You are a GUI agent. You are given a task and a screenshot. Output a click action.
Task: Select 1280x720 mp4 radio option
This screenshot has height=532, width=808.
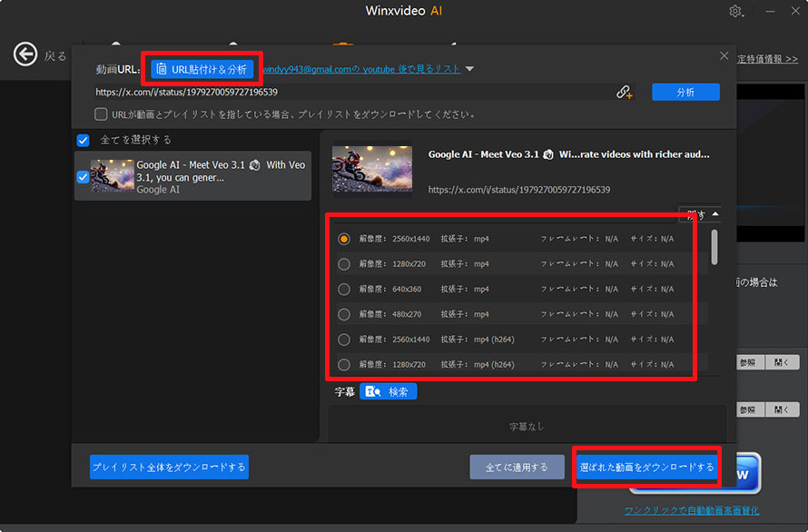(344, 264)
